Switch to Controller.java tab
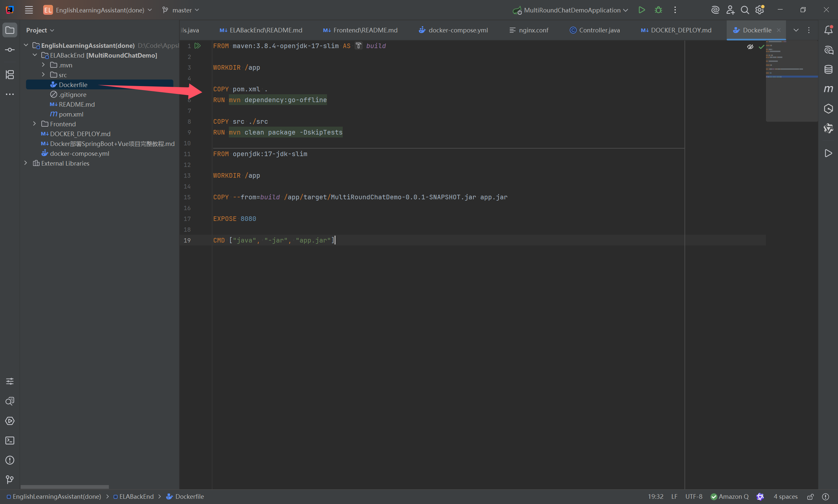The width and height of the screenshot is (838, 504). 595,30
